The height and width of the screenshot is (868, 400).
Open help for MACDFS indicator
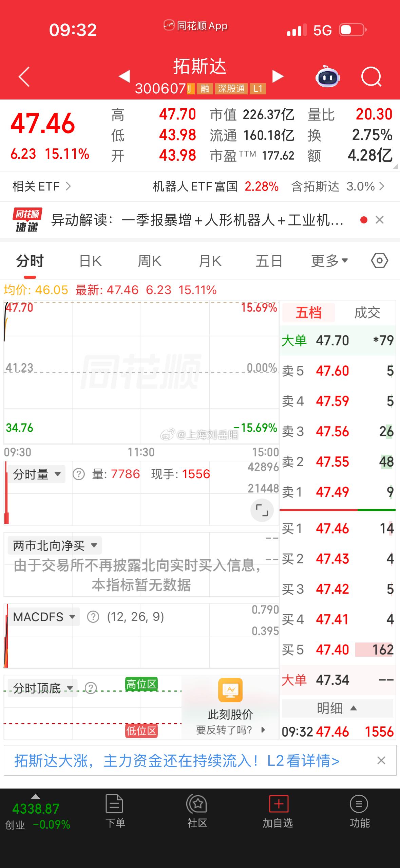point(93,617)
